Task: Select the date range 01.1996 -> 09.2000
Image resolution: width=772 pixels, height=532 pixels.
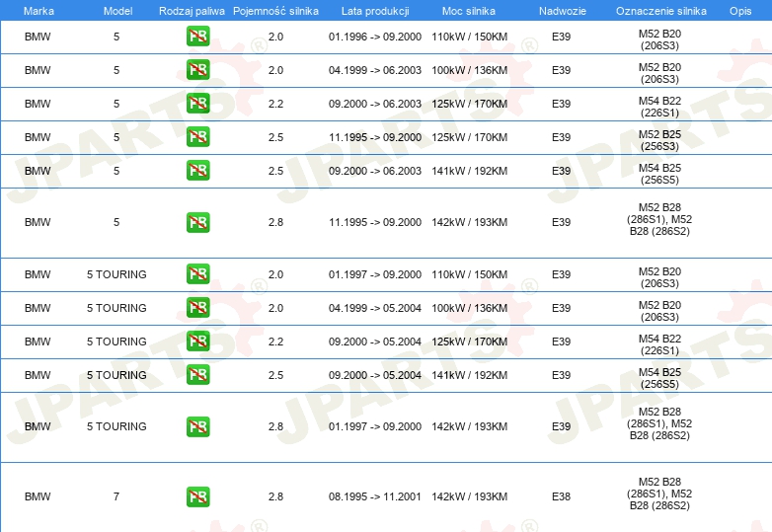Action: 375,37
